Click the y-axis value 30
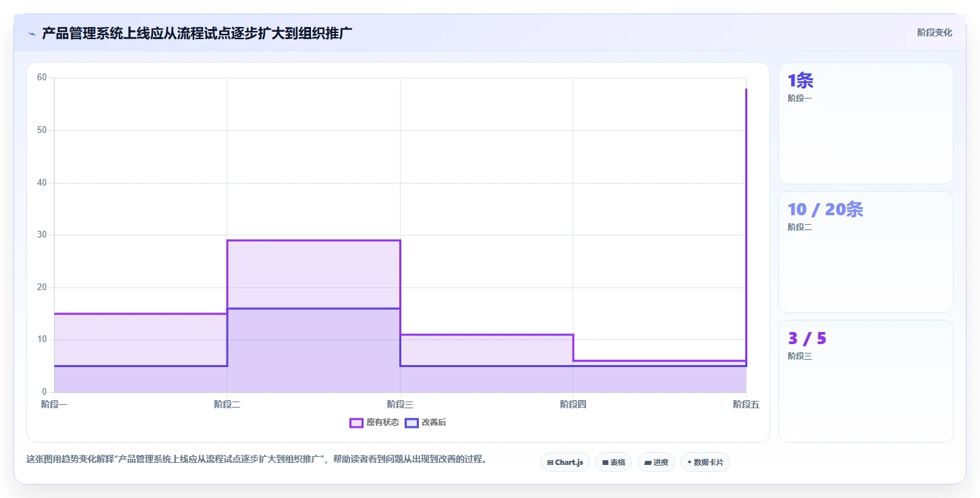The width and height of the screenshot is (980, 498). (x=42, y=235)
